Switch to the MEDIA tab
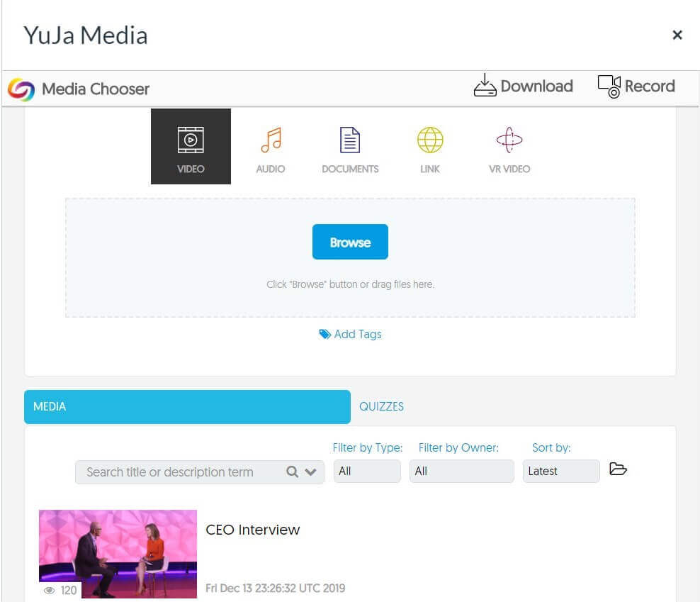This screenshot has width=700, height=602. pos(187,407)
